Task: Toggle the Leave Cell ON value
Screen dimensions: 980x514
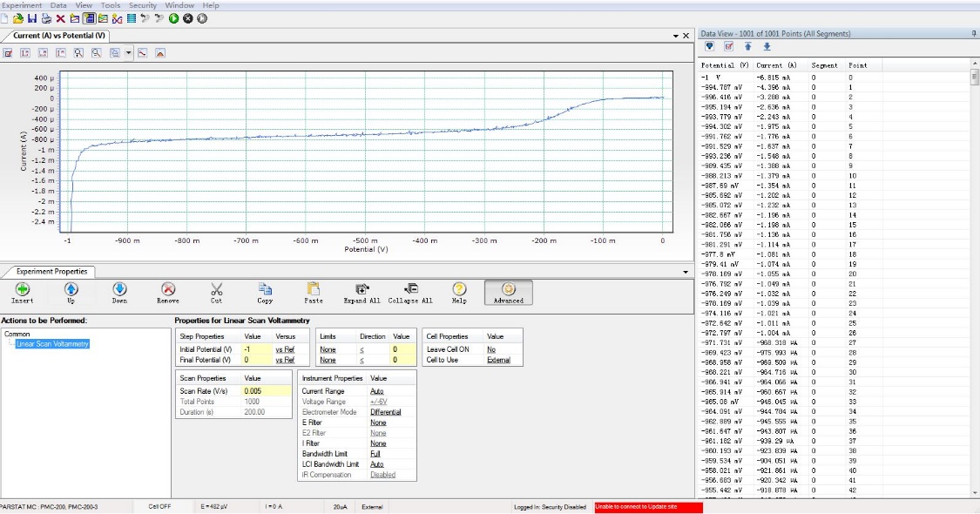Action: pos(491,348)
